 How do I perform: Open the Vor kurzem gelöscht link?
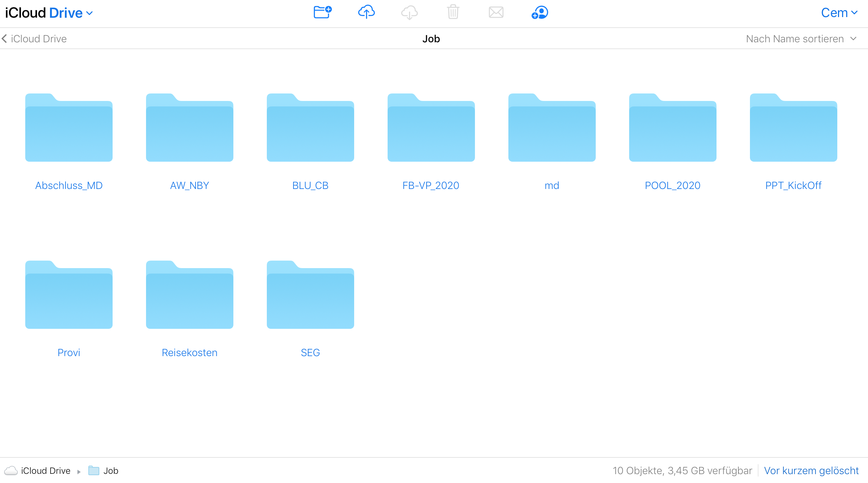tap(811, 471)
